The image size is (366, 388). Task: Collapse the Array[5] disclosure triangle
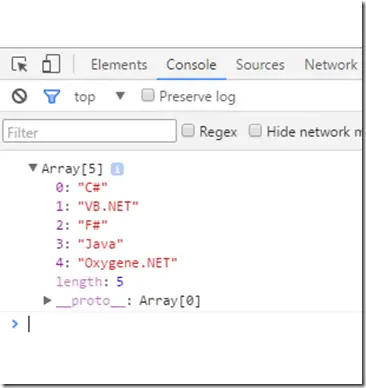point(33,167)
